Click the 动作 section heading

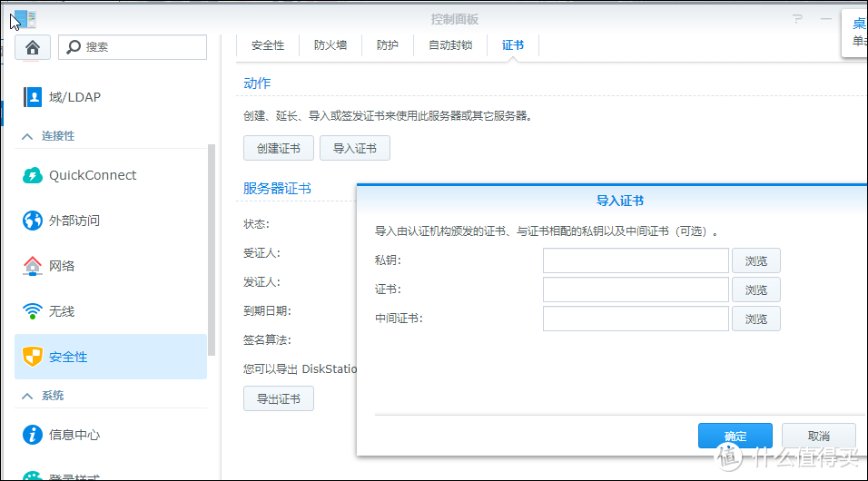257,83
